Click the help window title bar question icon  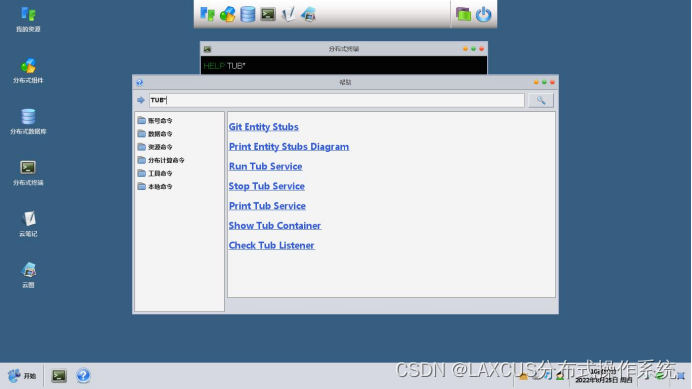tap(139, 82)
